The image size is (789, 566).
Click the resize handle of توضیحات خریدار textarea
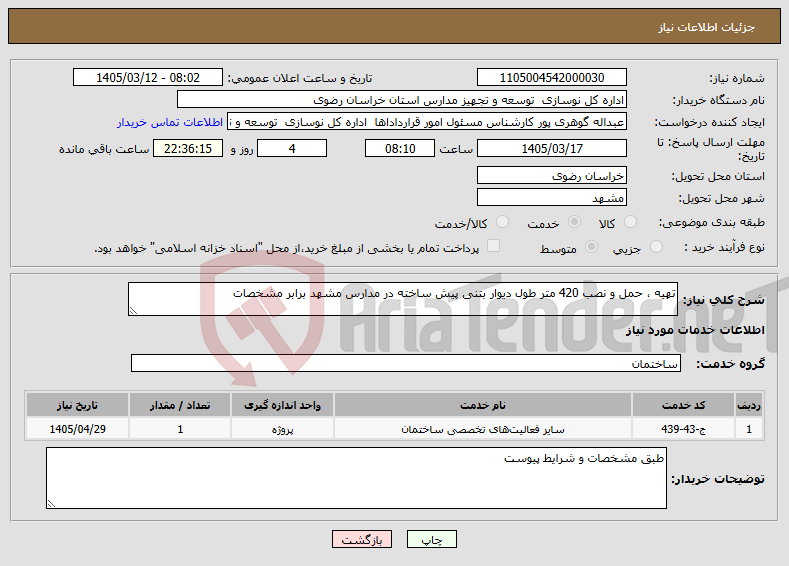tap(51, 504)
